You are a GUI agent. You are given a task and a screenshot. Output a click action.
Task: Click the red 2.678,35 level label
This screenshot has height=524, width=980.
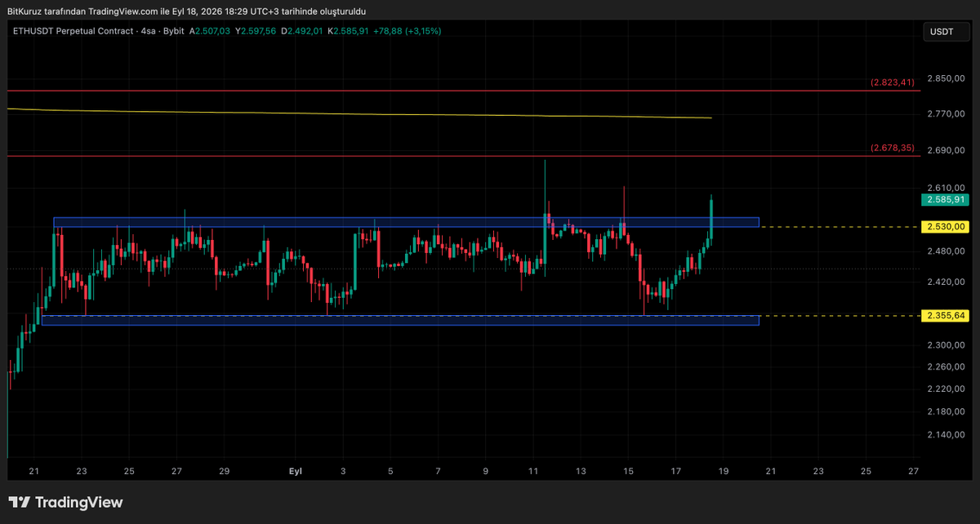coord(893,148)
